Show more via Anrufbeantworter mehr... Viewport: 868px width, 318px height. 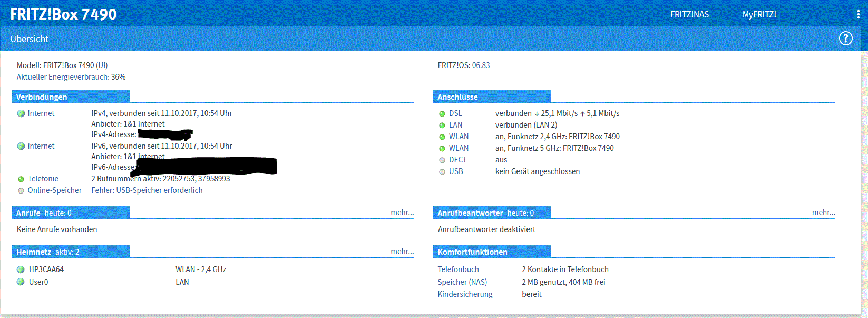click(823, 213)
